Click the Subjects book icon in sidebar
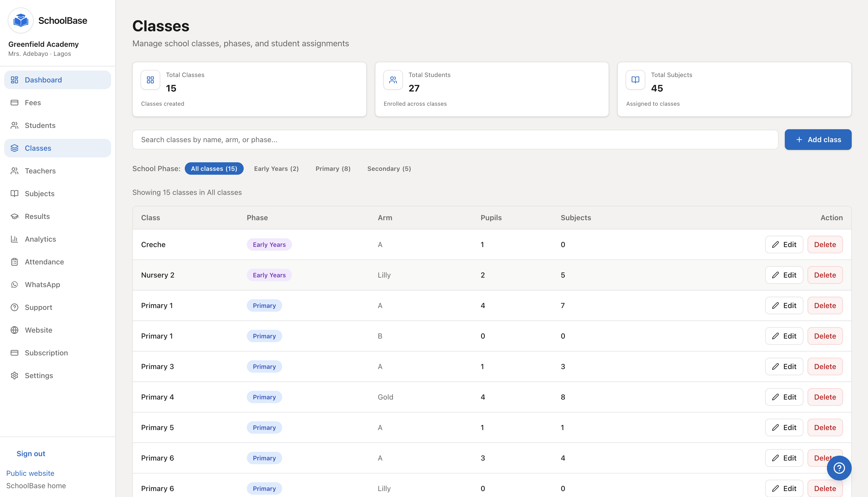This screenshot has width=868, height=497. [x=14, y=194]
